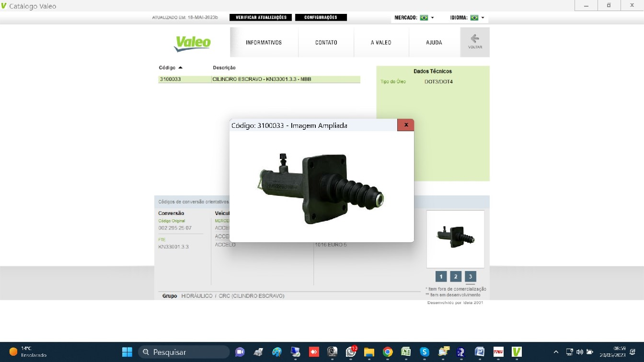The image size is (644, 362).
Task: Open the Informativos menu
Action: pos(264,43)
